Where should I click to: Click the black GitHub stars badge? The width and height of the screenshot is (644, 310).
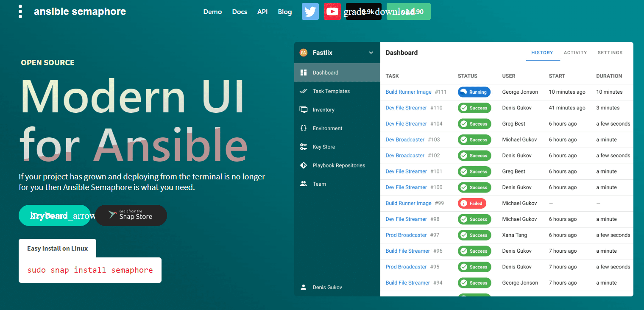click(364, 11)
